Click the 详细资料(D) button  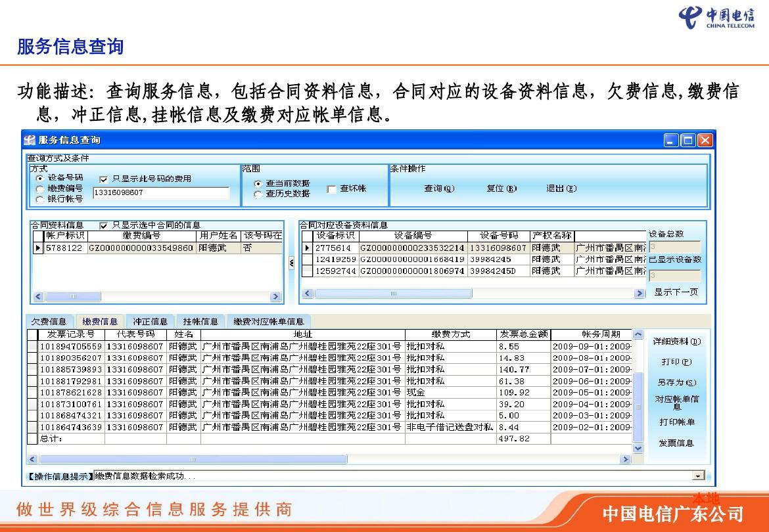pos(676,342)
